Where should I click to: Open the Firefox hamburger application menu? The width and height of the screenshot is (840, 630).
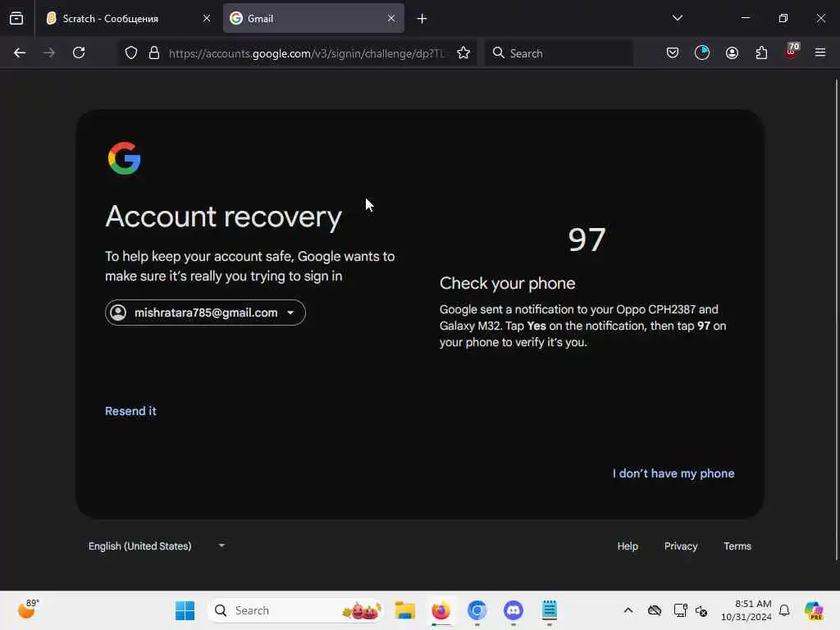pos(819,52)
